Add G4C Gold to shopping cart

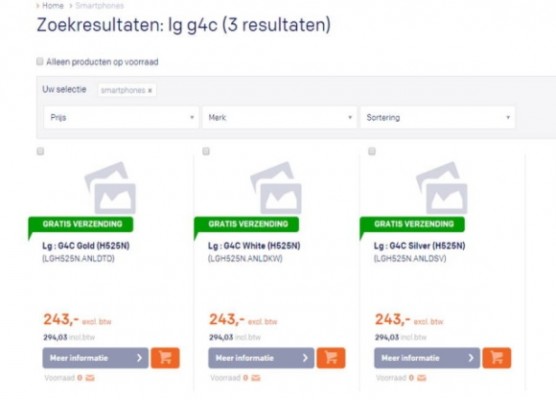[165, 358]
